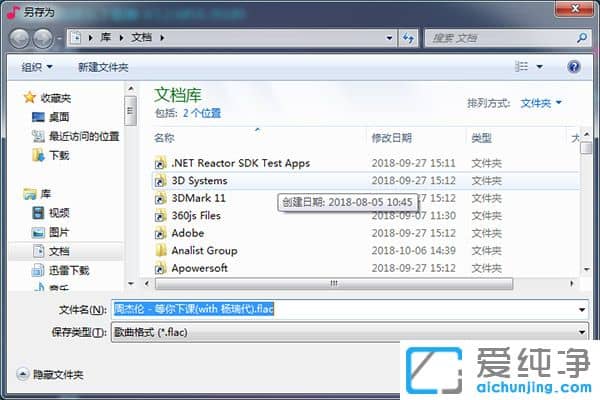The height and width of the screenshot is (400, 600).
Task: Click the 2个位置 locations link
Action: coord(203,113)
